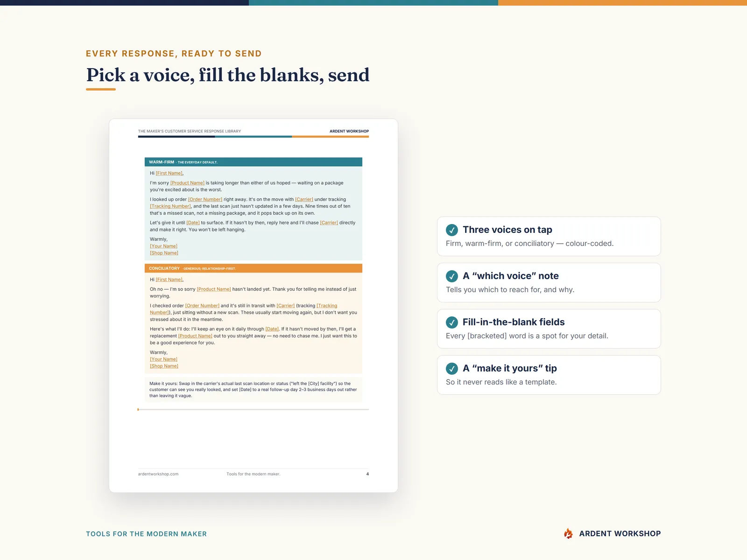Click [Your Name] in the Warm-Firm signature
This screenshot has height=560, width=747.
[163, 246]
